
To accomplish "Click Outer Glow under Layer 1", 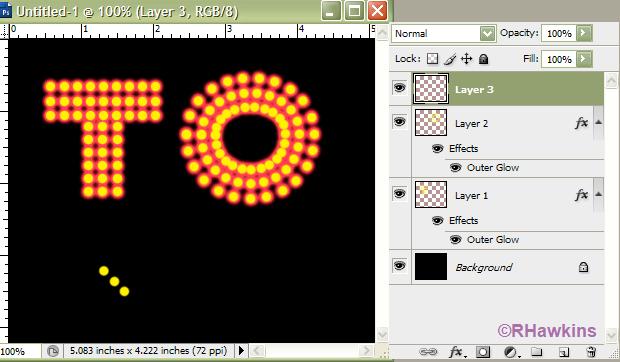I will click(x=493, y=239).
